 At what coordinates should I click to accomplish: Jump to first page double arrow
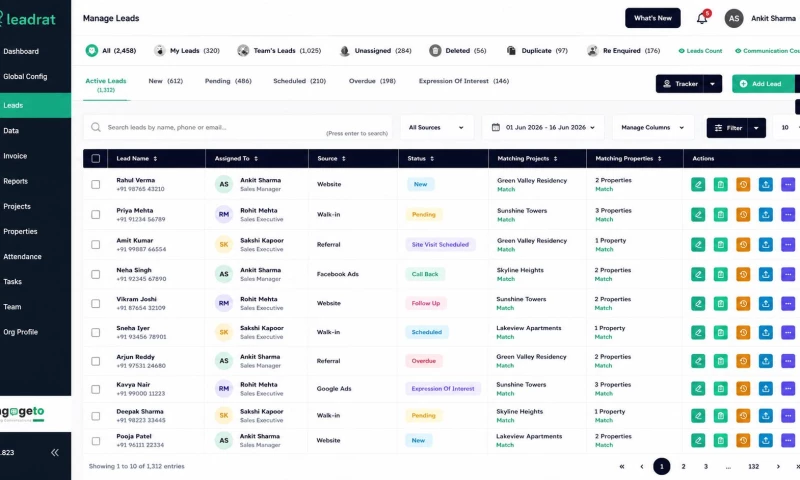pyautogui.click(x=621, y=466)
